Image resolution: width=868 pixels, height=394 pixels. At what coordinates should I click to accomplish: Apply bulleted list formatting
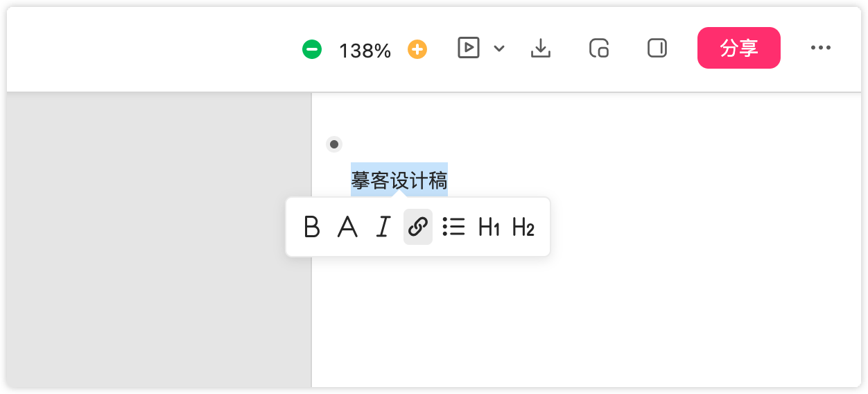453,227
